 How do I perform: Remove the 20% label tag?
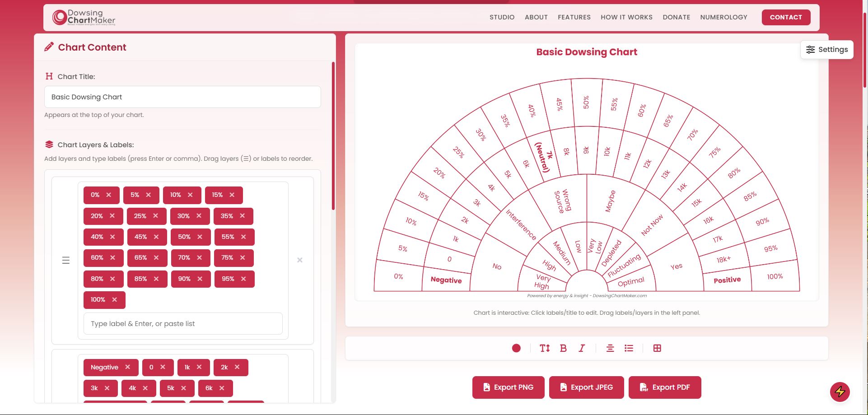112,216
